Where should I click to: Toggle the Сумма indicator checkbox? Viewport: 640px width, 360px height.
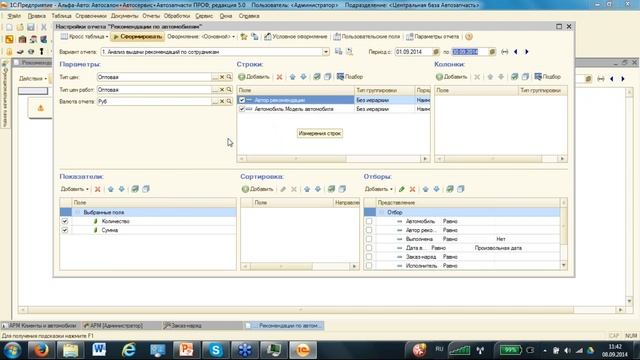(x=65, y=230)
